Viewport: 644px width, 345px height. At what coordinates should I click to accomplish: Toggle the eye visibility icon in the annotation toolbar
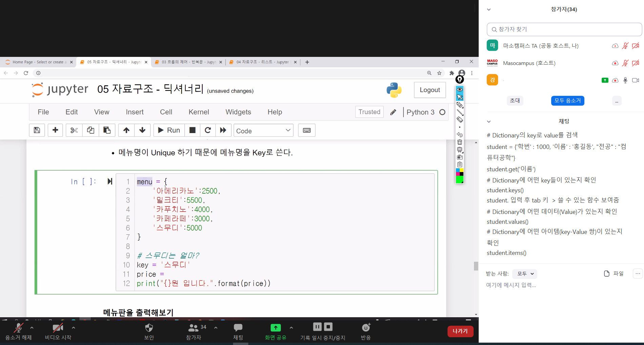point(460,89)
